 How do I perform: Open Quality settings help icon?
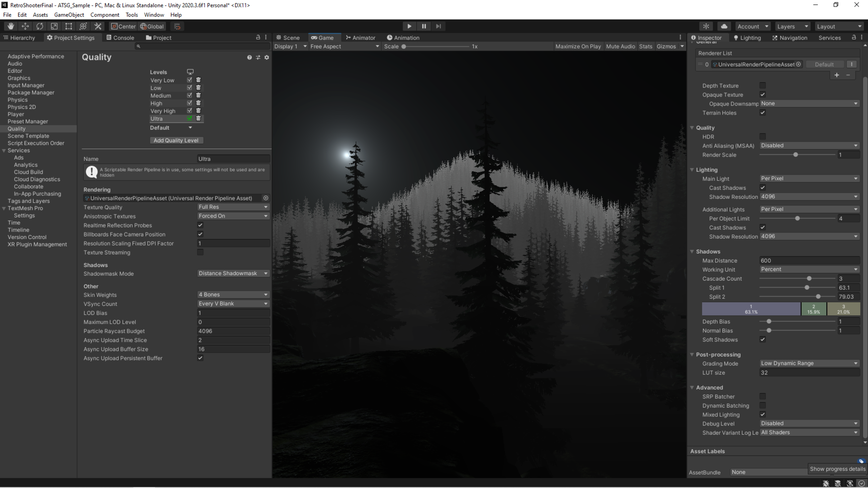click(x=249, y=57)
